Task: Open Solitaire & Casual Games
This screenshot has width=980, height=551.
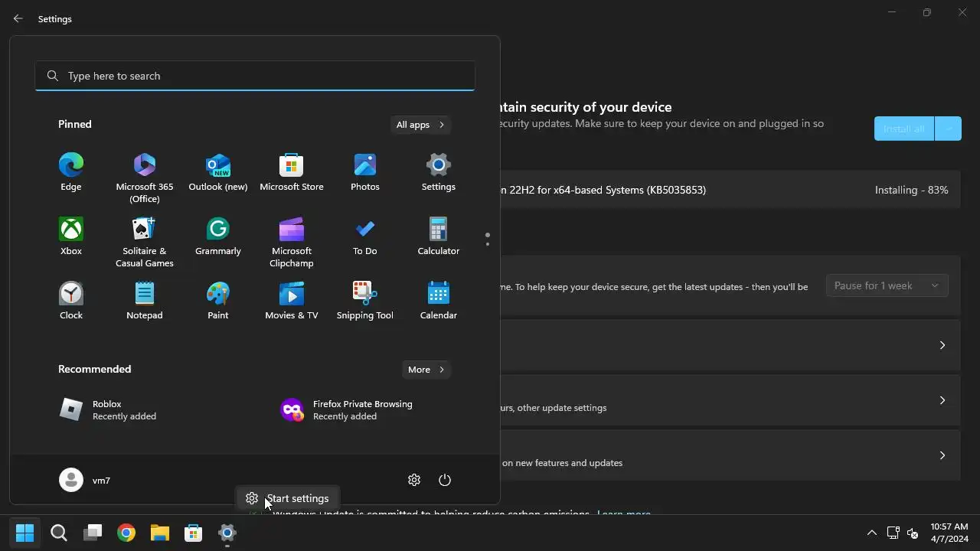Action: (145, 242)
